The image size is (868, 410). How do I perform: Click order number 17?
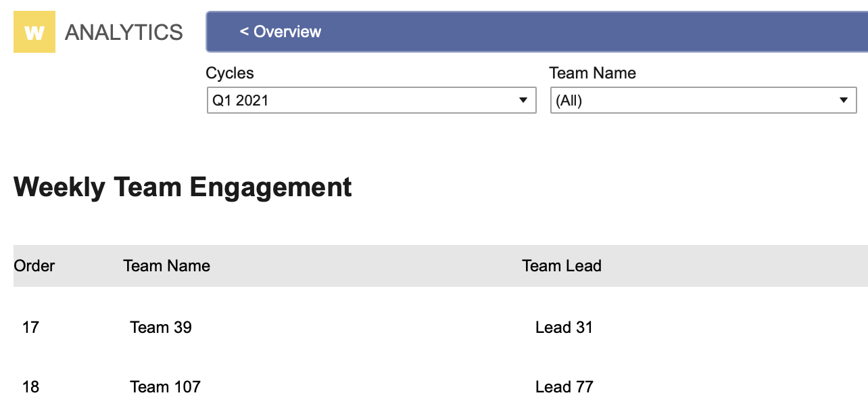[x=30, y=327]
